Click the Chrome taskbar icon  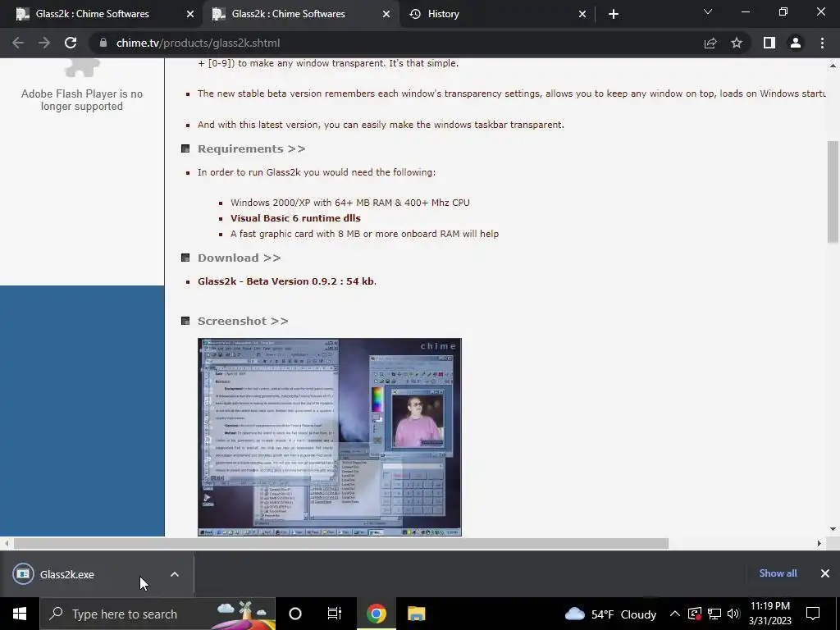tap(376, 614)
